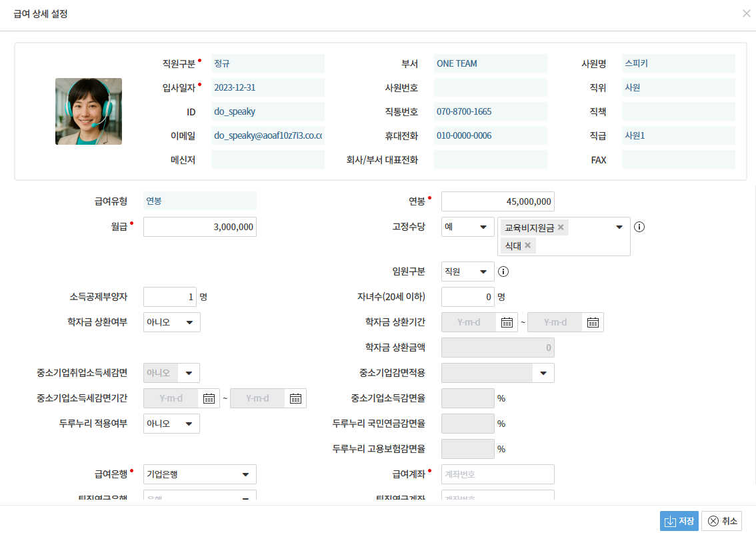Click the 연봉 amount input field

(x=497, y=201)
